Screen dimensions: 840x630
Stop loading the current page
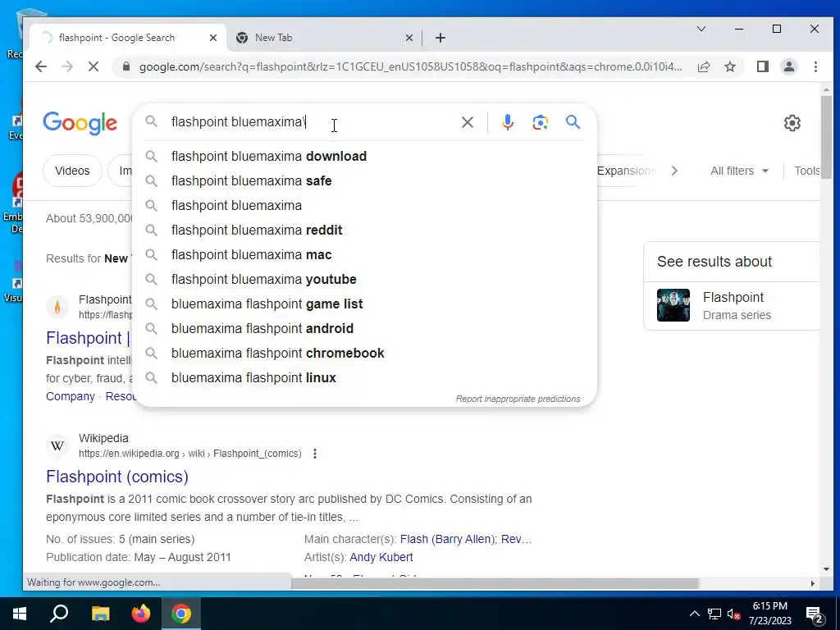point(94,66)
